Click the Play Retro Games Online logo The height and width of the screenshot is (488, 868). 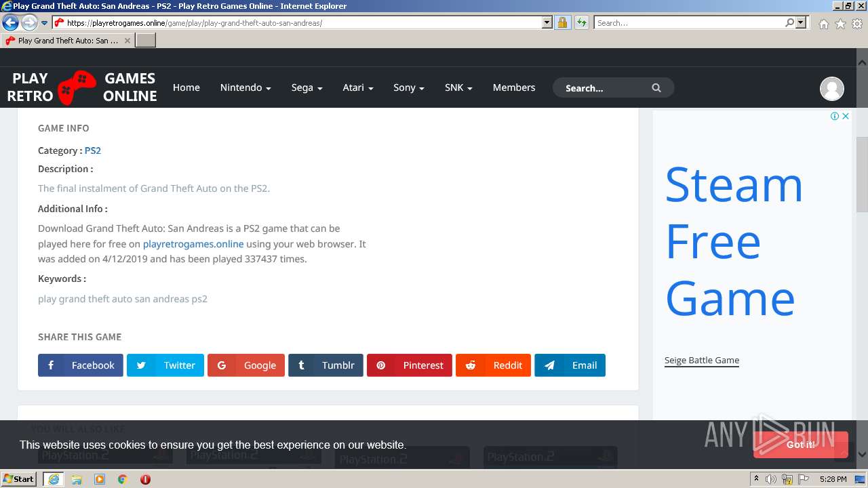pos(82,87)
